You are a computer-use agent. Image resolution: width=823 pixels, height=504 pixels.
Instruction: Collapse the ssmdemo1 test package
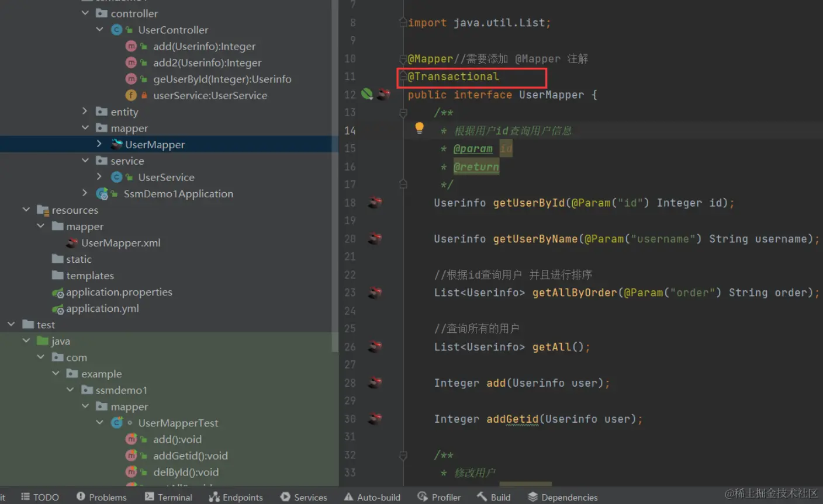click(x=70, y=390)
